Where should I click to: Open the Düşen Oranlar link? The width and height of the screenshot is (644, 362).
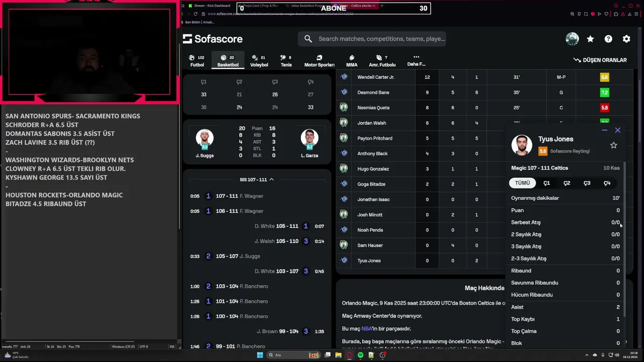pyautogui.click(x=600, y=60)
